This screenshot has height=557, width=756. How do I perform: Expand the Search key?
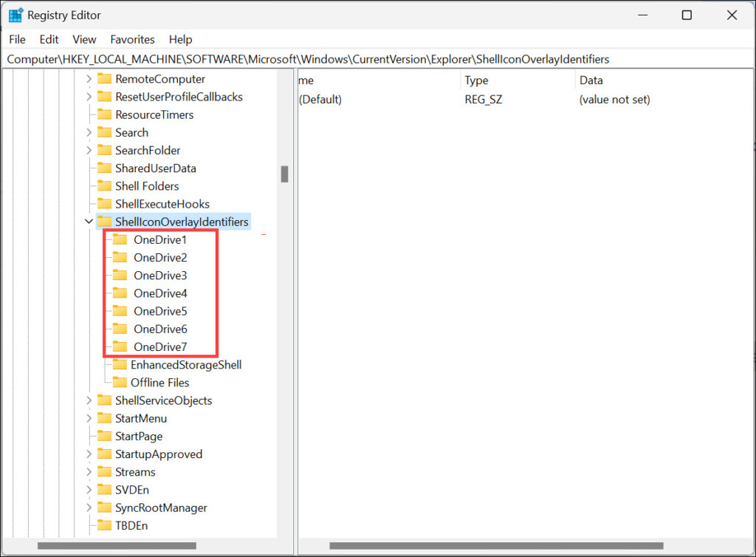coord(89,132)
